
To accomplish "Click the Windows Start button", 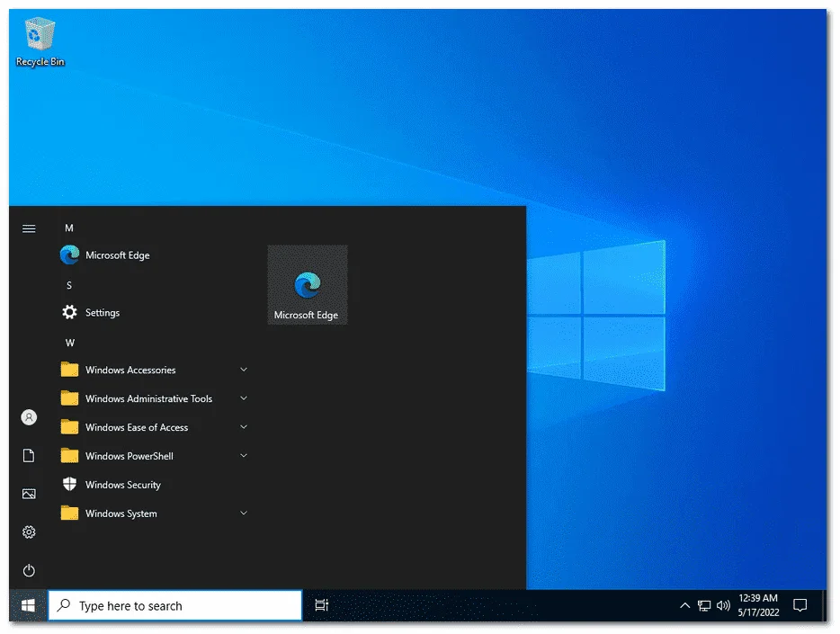I will point(29,605).
